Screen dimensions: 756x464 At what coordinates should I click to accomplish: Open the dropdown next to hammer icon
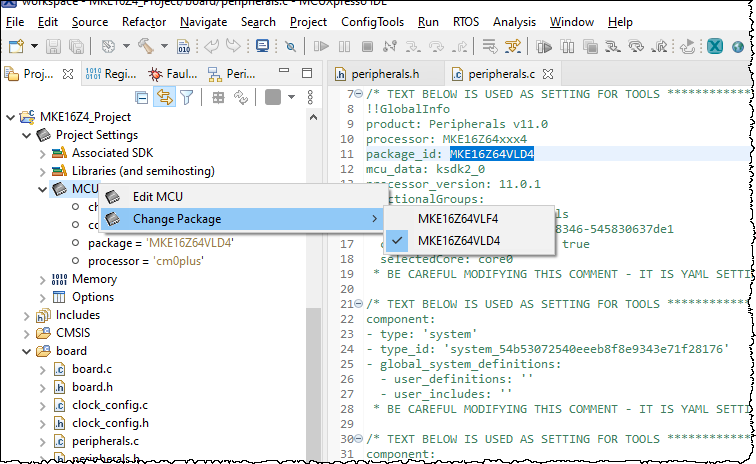[x=164, y=47]
